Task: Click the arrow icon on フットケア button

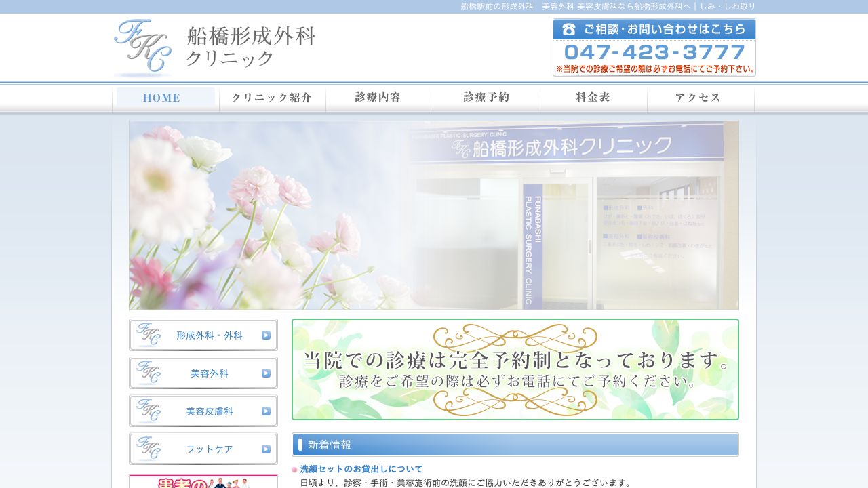Action: point(265,448)
